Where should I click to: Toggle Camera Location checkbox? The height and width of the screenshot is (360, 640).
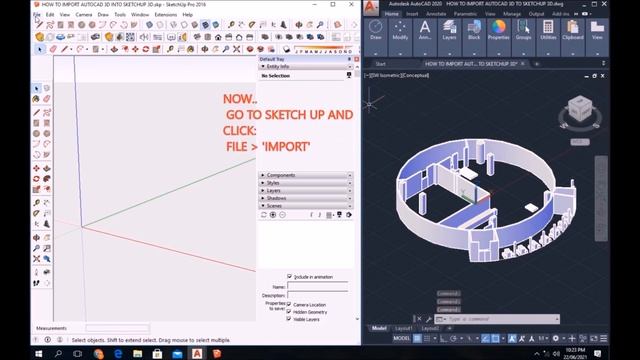[289, 304]
